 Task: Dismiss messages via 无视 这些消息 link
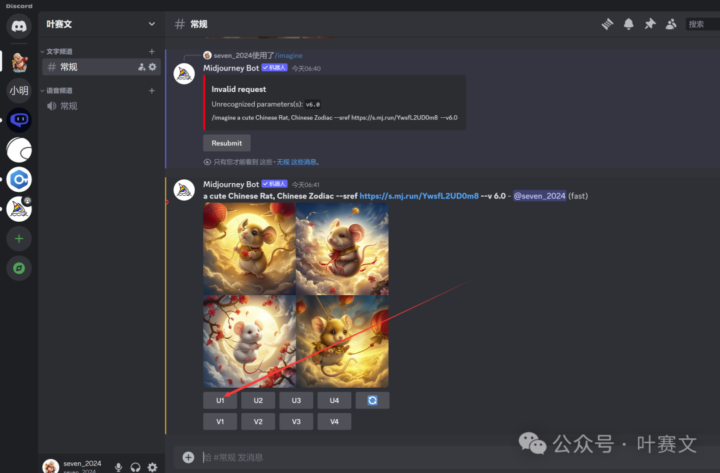(296, 162)
